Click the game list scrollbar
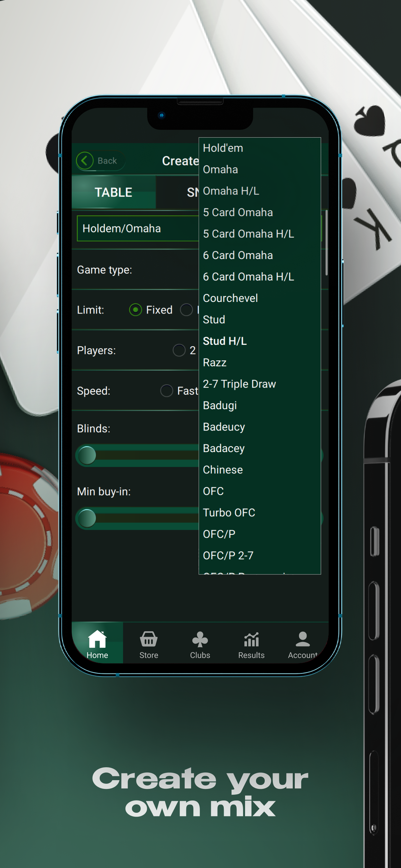This screenshot has height=868, width=401. pyautogui.click(x=326, y=243)
